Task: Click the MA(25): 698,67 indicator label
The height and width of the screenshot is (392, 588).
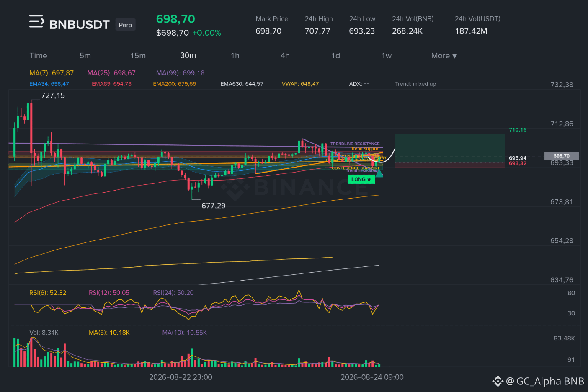Action: click(111, 73)
